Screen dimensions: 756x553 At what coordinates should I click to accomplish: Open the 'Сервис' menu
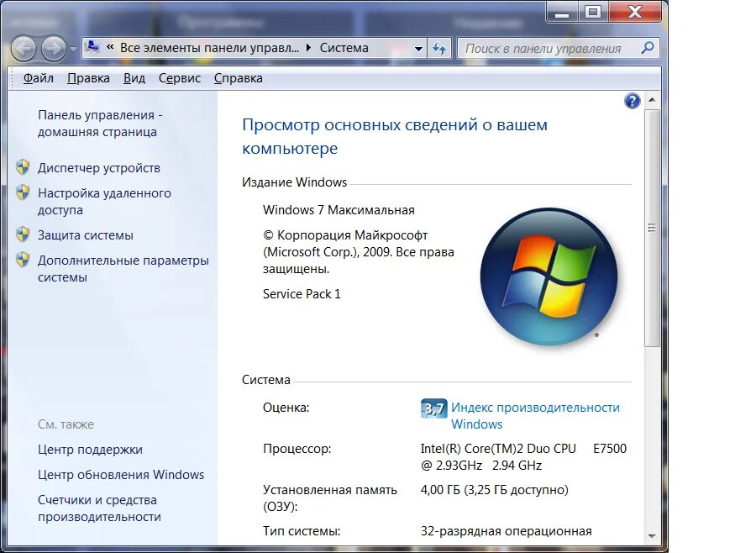coord(180,78)
